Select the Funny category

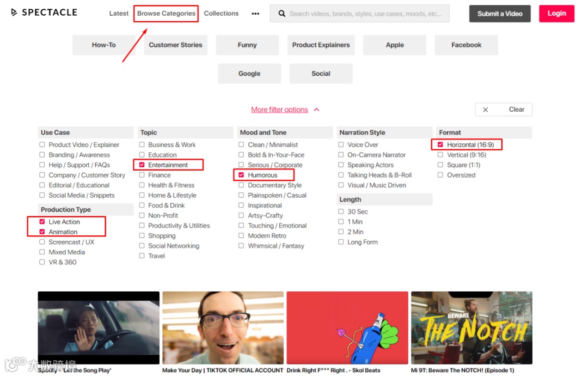[x=247, y=45]
